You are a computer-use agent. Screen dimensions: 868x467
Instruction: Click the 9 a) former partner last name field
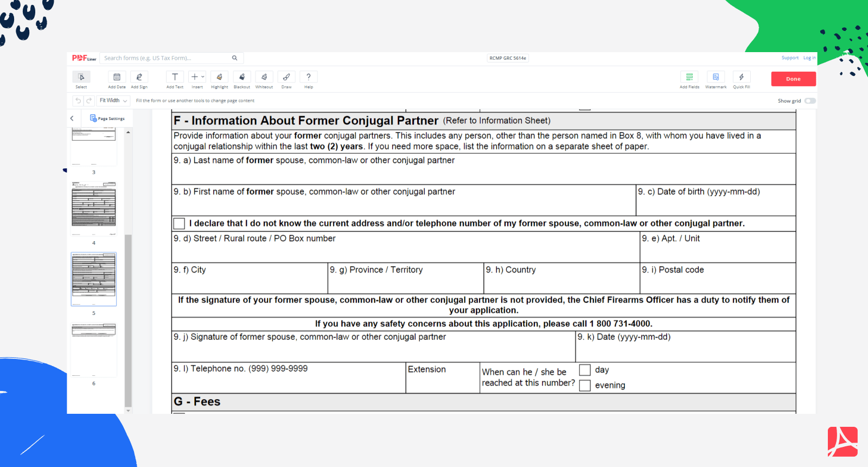pos(484,169)
